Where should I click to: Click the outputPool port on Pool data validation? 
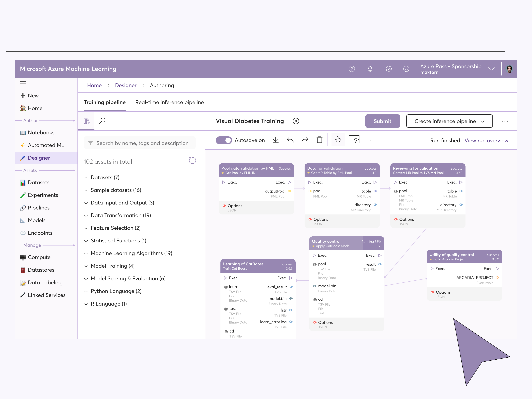point(290,191)
